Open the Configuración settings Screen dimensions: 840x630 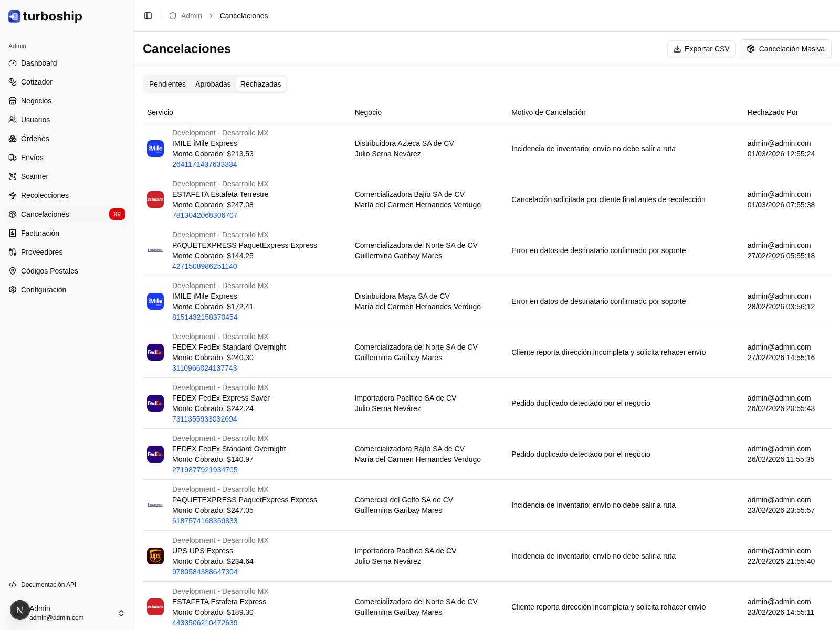[x=44, y=290]
